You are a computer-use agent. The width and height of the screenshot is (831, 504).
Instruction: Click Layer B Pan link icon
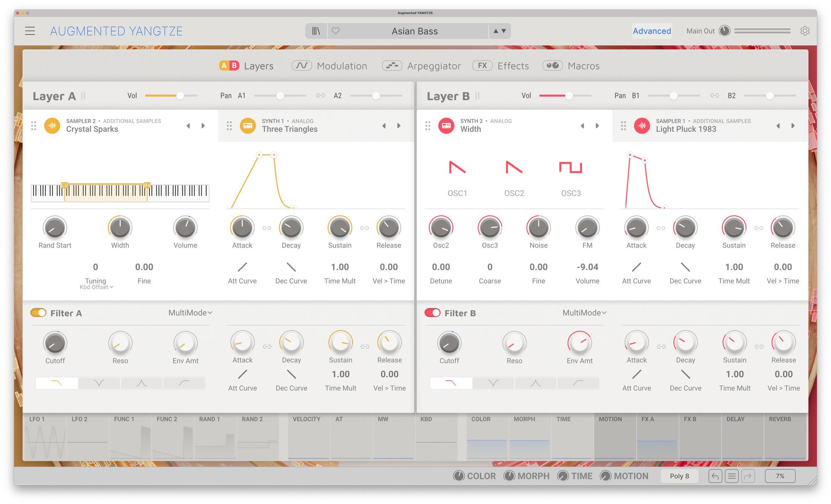tap(715, 96)
